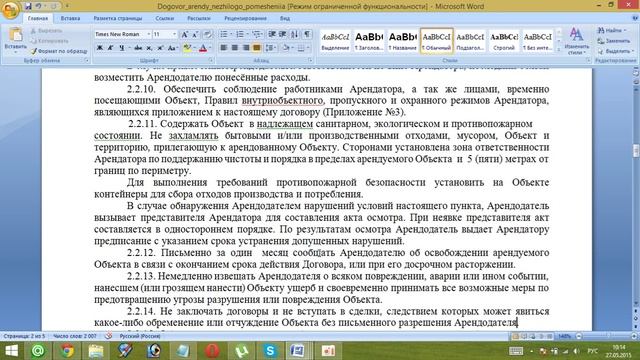Toggle paragraph marks ¶ display

click(307, 34)
